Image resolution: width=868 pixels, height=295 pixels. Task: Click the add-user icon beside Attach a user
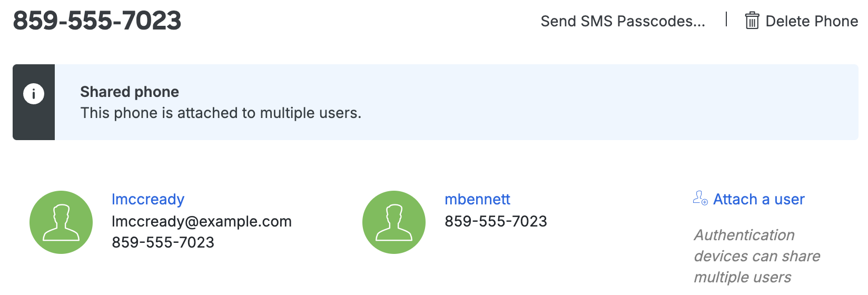pos(700,199)
